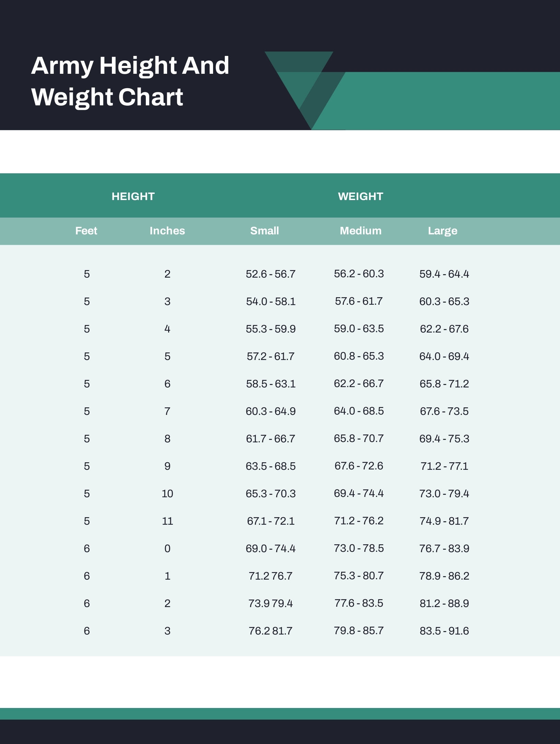Click the small weight cell 52.6 - 56.7

point(270,274)
